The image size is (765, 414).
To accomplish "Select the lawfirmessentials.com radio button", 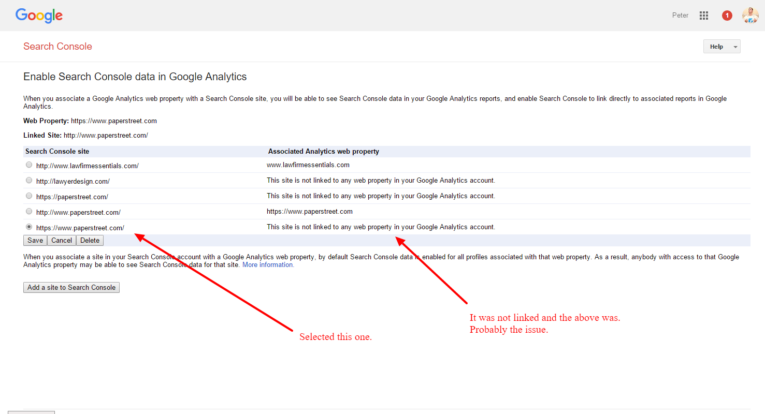I will tap(29, 165).
